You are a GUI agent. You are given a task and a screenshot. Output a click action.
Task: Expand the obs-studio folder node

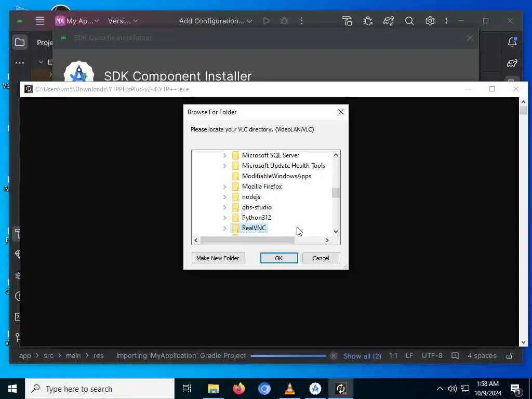224,207
